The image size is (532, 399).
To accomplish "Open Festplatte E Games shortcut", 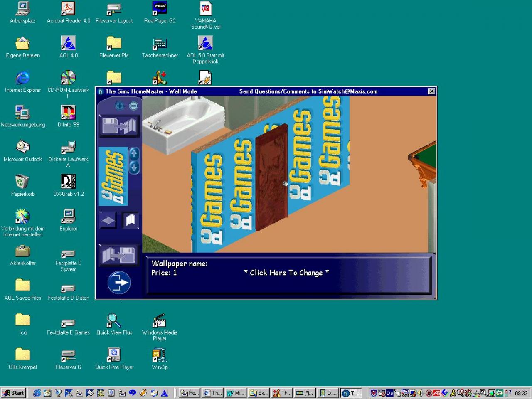I will 68,327.
